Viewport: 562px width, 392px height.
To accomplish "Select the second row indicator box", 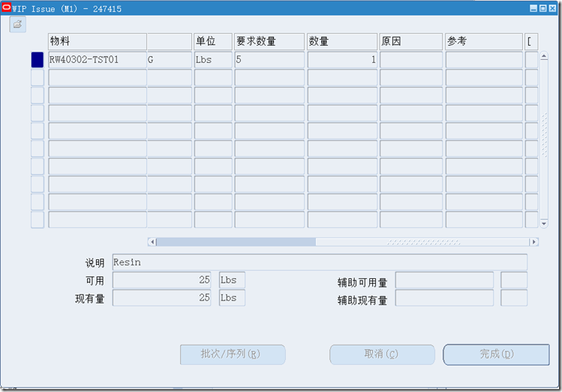I will tap(37, 78).
